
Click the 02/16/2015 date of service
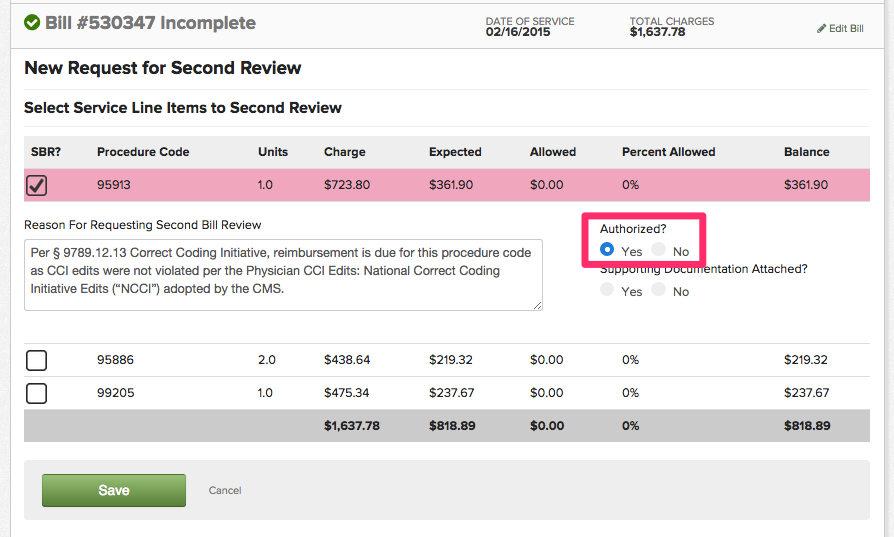click(518, 32)
